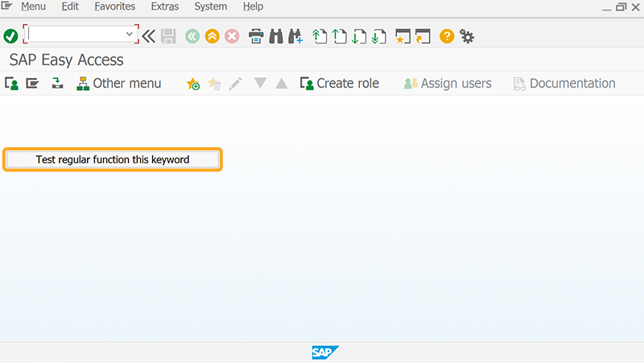Click the User Menu icon
The width and height of the screenshot is (644, 362).
click(x=11, y=84)
